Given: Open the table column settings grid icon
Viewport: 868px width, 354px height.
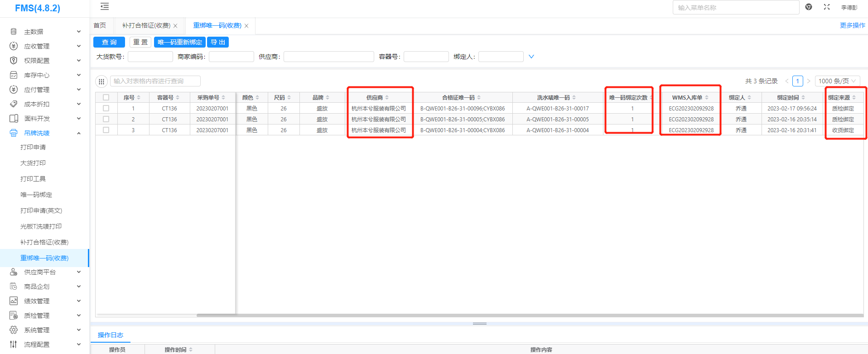Looking at the screenshot, I should [x=101, y=81].
